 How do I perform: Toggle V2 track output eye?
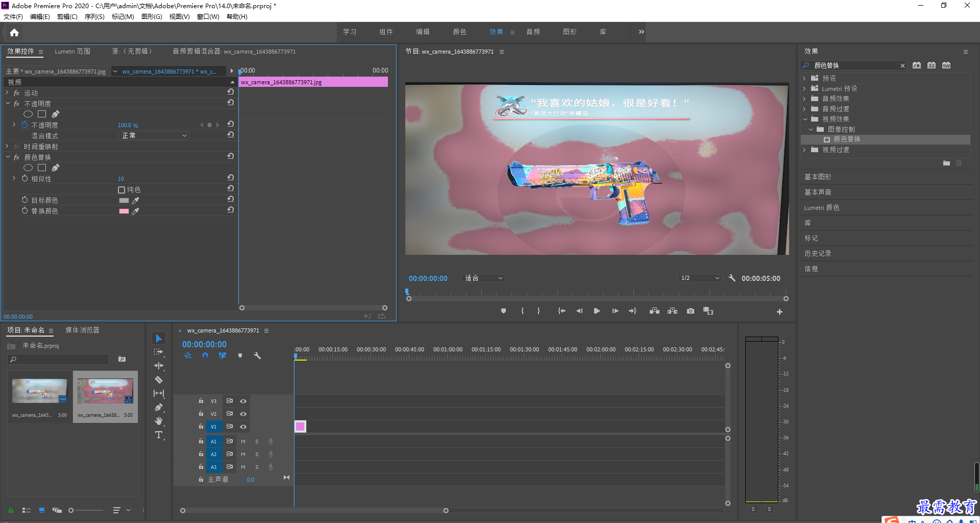click(x=243, y=414)
